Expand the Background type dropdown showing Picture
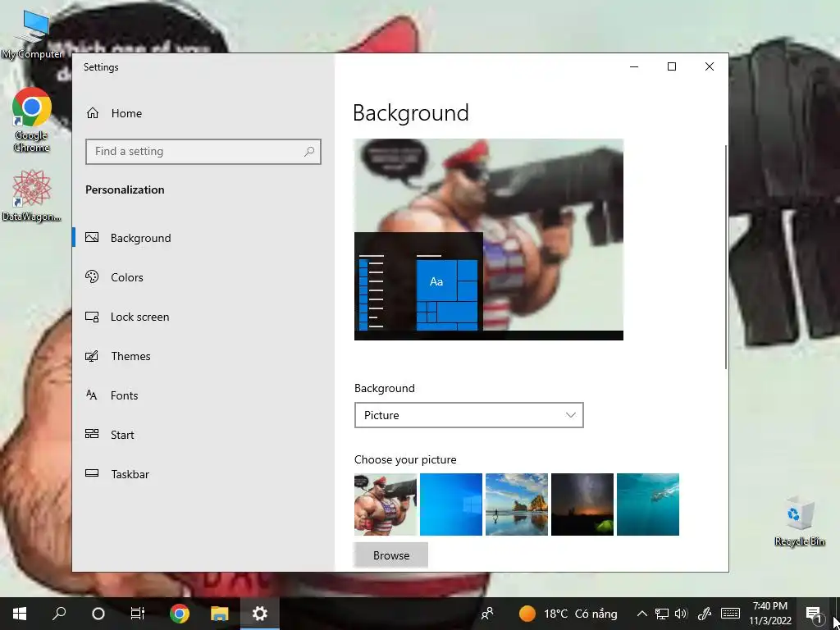The height and width of the screenshot is (630, 840). tap(468, 415)
